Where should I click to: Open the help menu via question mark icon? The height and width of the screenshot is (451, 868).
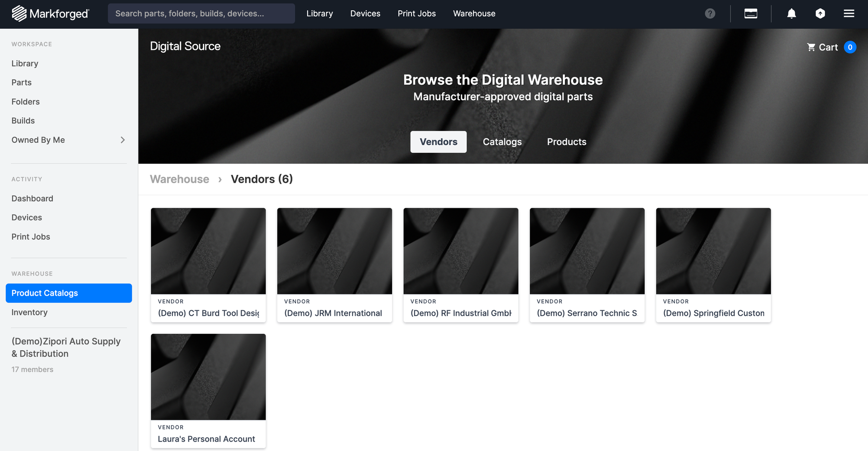[x=709, y=13]
